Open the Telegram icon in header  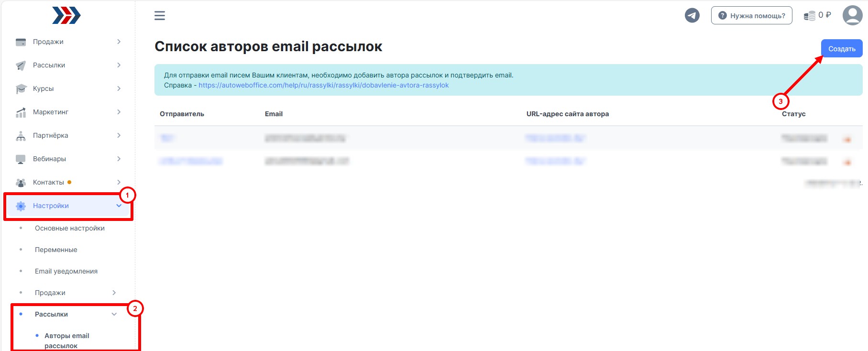[692, 15]
